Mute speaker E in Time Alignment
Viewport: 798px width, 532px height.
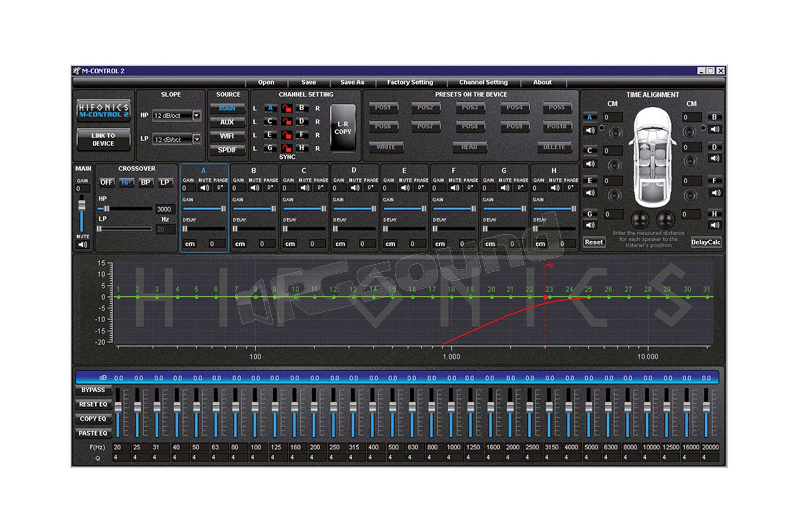(x=590, y=193)
